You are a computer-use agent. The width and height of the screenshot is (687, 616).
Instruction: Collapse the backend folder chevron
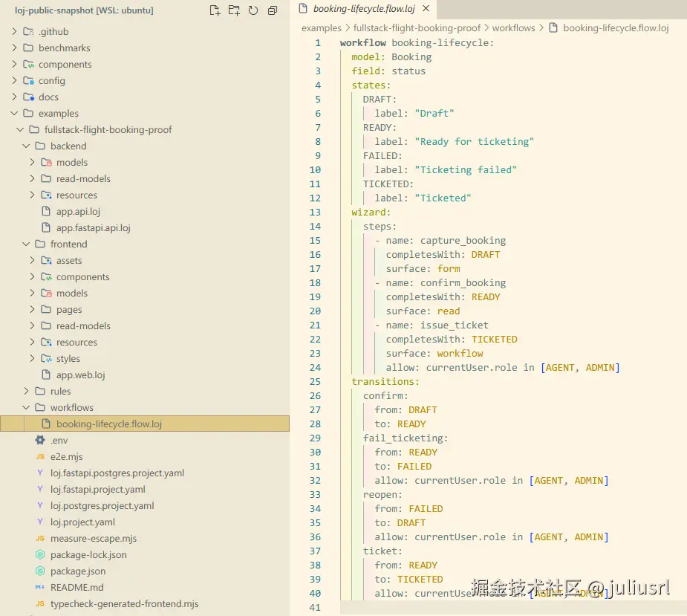(26, 146)
